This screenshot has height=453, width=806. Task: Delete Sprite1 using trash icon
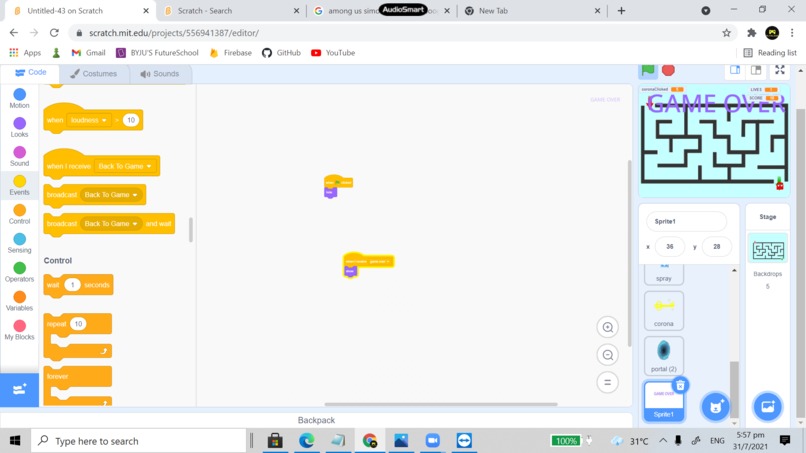[680, 385]
